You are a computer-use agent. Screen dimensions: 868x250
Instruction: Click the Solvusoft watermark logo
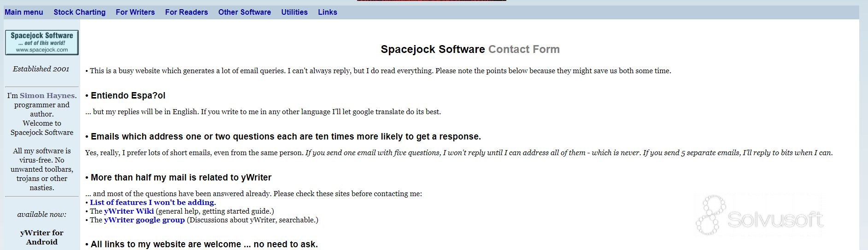(x=759, y=215)
